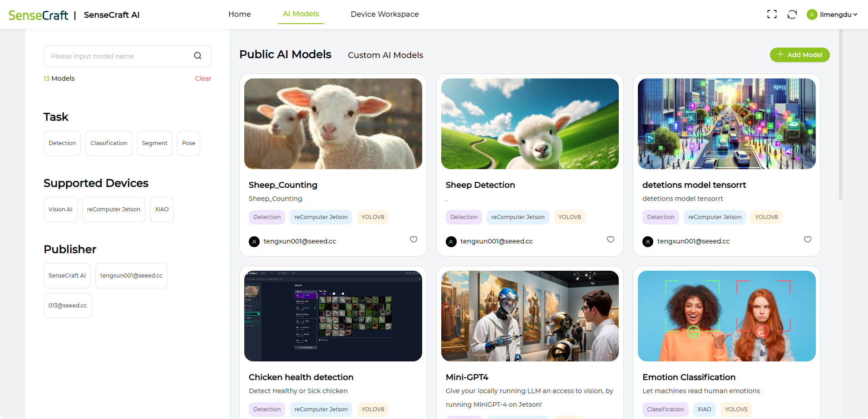
Task: Click XIAO tag on Emotion Classification card
Action: (704, 409)
